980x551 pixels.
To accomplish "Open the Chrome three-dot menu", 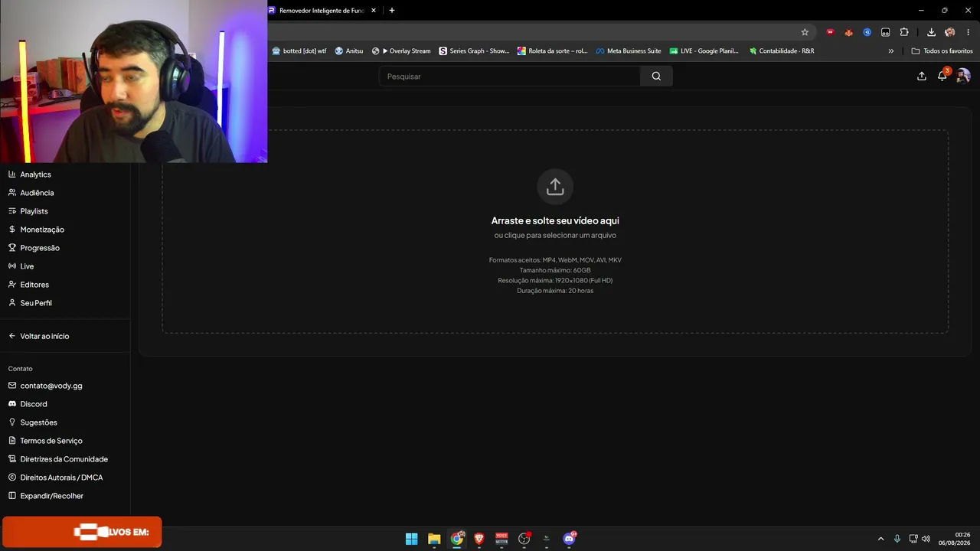I will coord(969,32).
